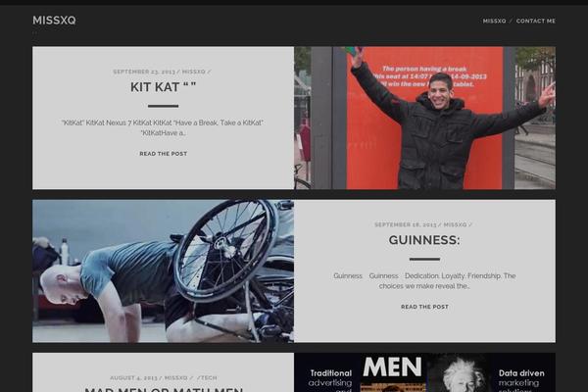Image resolution: width=588 pixels, height=392 pixels.
Task: Click the August 4, 2013 post date
Action: pos(133,377)
